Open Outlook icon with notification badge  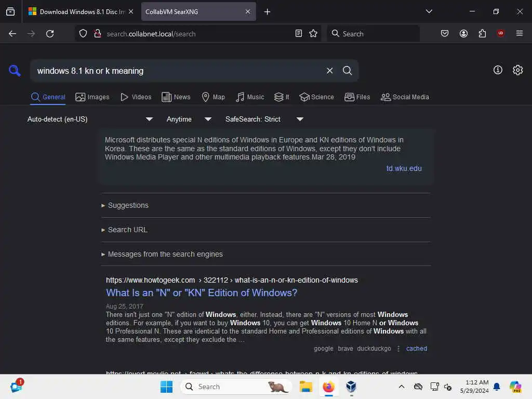[x=17, y=386]
